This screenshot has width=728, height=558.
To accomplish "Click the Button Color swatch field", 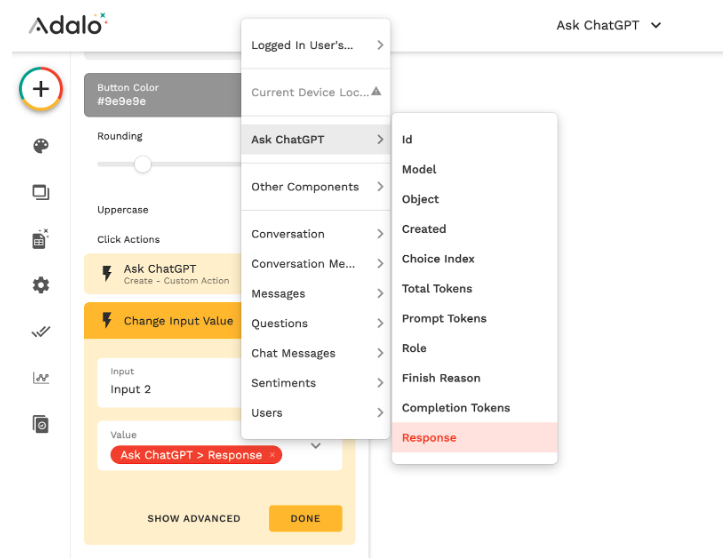I will (x=160, y=94).
